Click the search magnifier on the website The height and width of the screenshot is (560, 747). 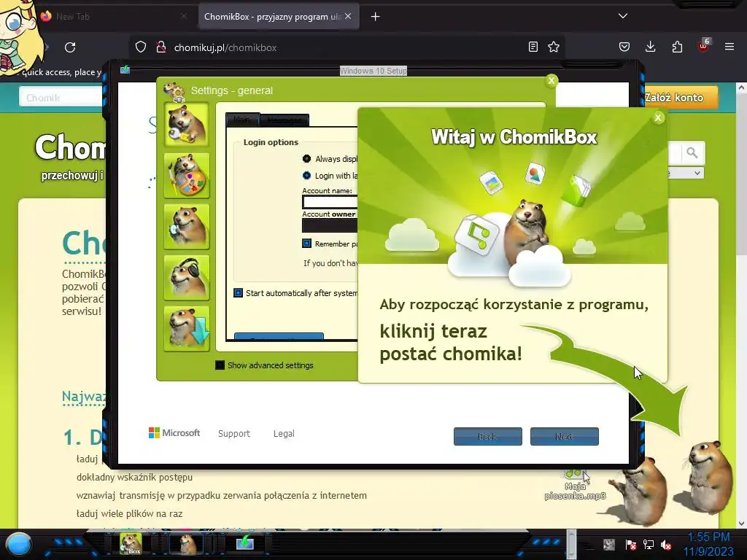click(x=692, y=153)
